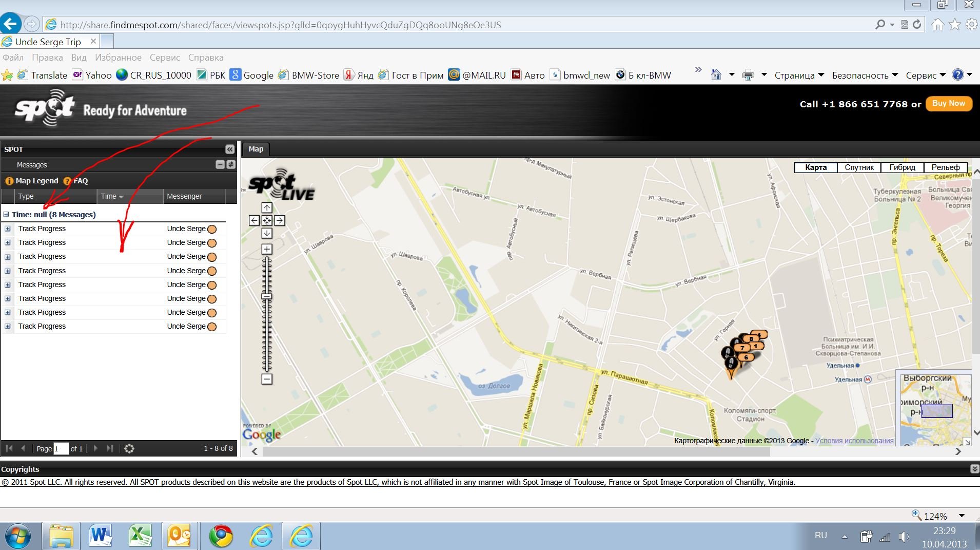Expand the fifth Track Progress row

click(x=8, y=285)
